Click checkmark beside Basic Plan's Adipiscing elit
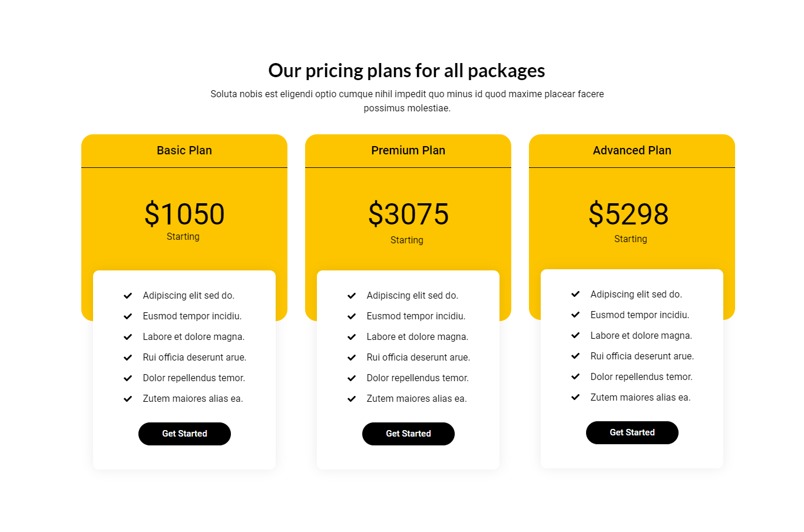Viewport: 804px width, 532px height. [128, 296]
